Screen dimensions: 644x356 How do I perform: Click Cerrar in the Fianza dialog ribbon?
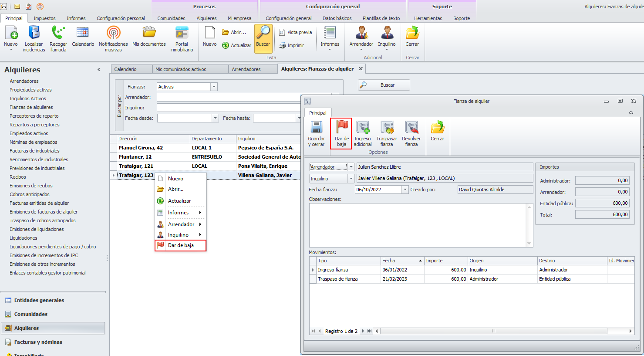tap(438, 131)
